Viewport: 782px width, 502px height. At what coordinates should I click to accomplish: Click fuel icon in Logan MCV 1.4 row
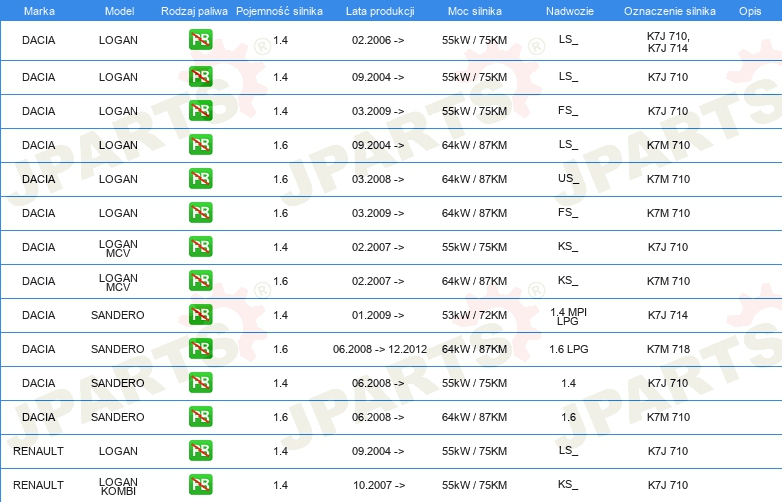click(200, 247)
